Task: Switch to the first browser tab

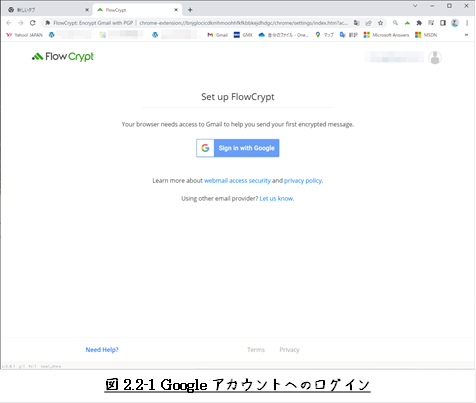Action: click(48, 10)
